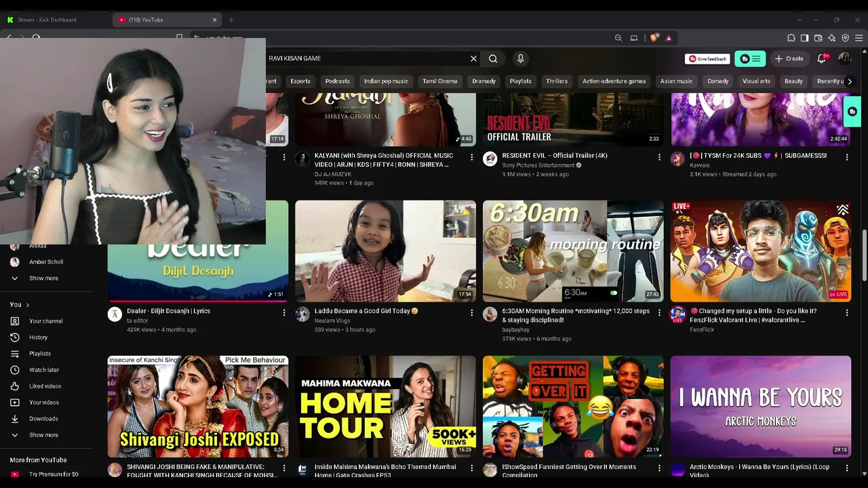Open the Sony Pictures Entertainment channel link
Viewport: 868px width, 488px height.
pyautogui.click(x=538, y=165)
